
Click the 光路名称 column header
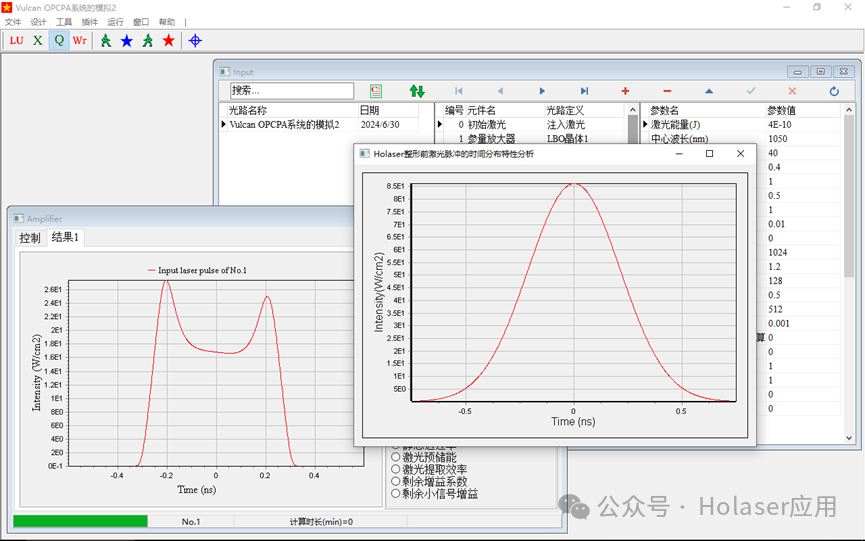click(x=248, y=110)
